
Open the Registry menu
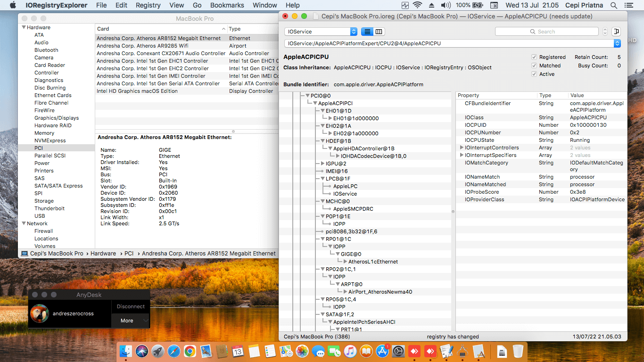point(148,5)
